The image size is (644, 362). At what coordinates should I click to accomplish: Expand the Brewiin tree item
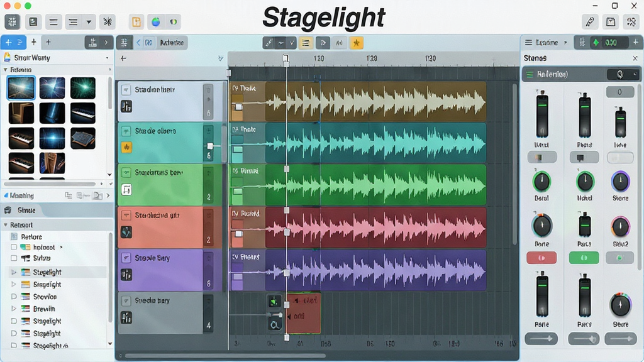coord(14,308)
